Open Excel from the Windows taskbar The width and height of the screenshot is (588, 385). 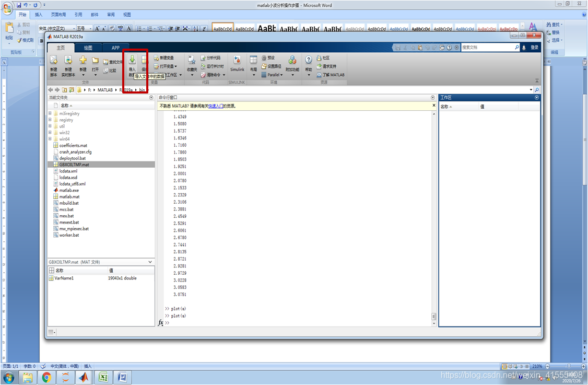[x=103, y=377]
